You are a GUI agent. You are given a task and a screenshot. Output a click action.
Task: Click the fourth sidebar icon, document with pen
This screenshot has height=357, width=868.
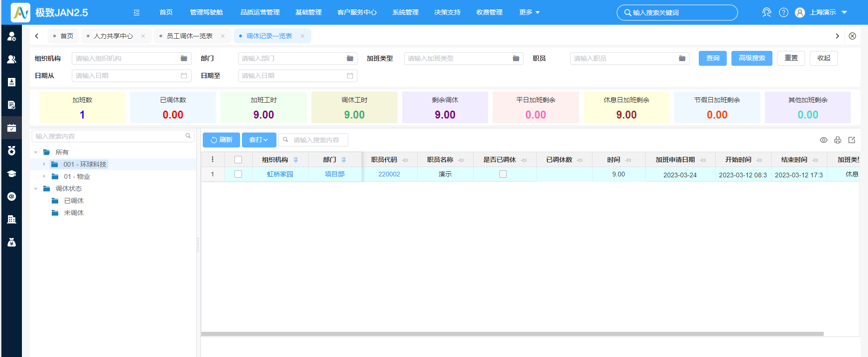pyautogui.click(x=12, y=105)
